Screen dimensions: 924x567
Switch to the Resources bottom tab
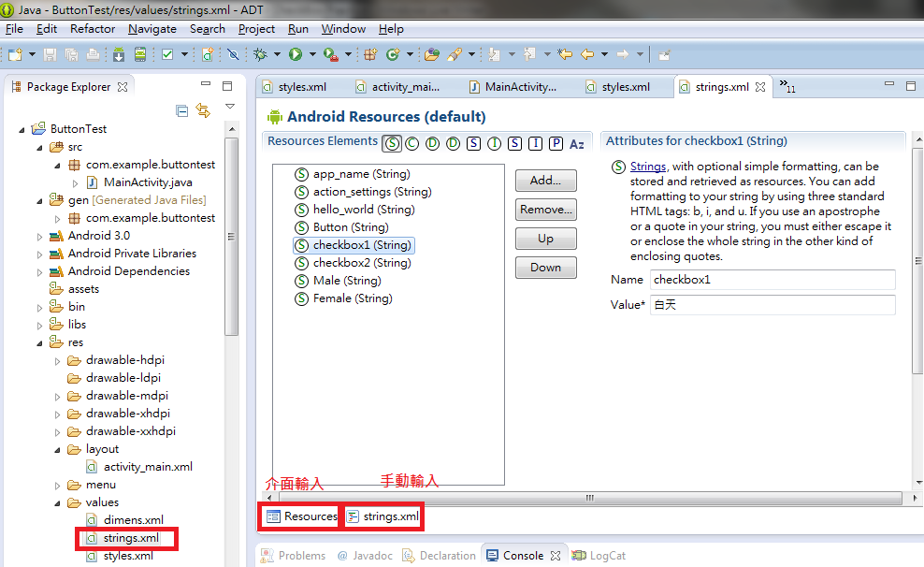point(302,516)
